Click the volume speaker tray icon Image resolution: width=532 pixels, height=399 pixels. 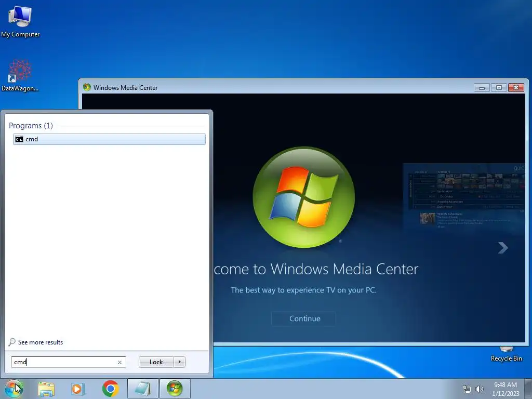pos(480,389)
